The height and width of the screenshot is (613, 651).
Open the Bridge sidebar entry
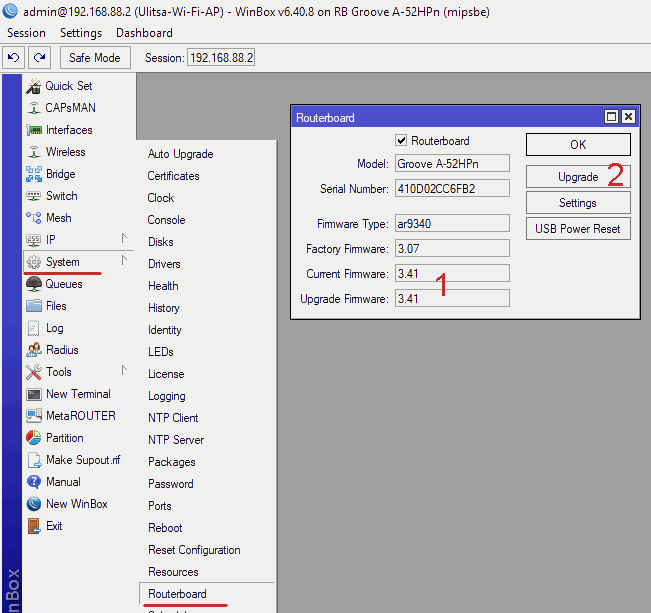click(x=60, y=174)
